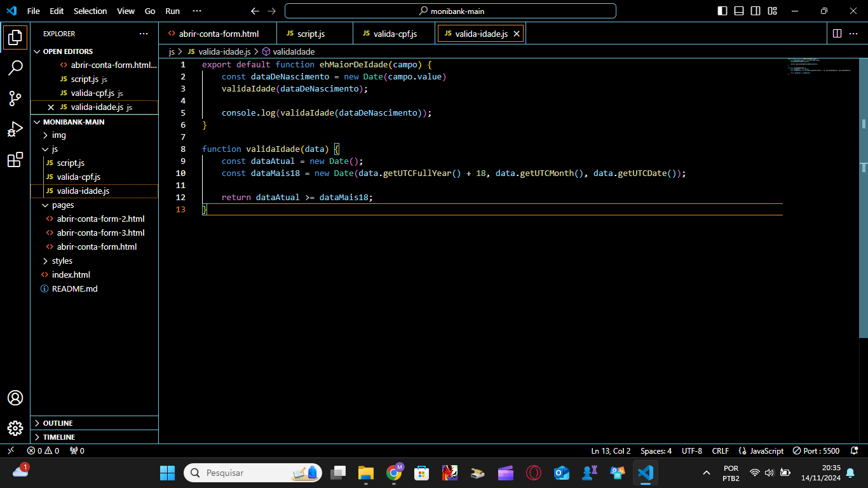This screenshot has width=868, height=488.
Task: Open the Selection menu
Action: pyautogui.click(x=90, y=11)
